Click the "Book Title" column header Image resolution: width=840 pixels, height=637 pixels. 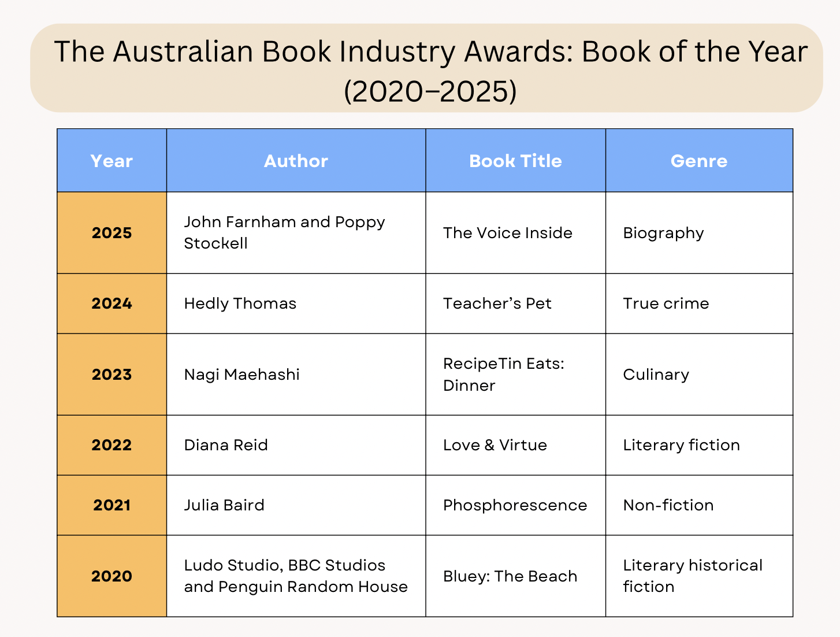[x=515, y=161]
